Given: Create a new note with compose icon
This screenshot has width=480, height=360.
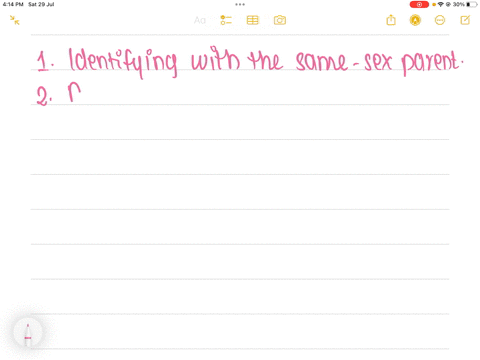Looking at the screenshot, I should coord(465,20).
